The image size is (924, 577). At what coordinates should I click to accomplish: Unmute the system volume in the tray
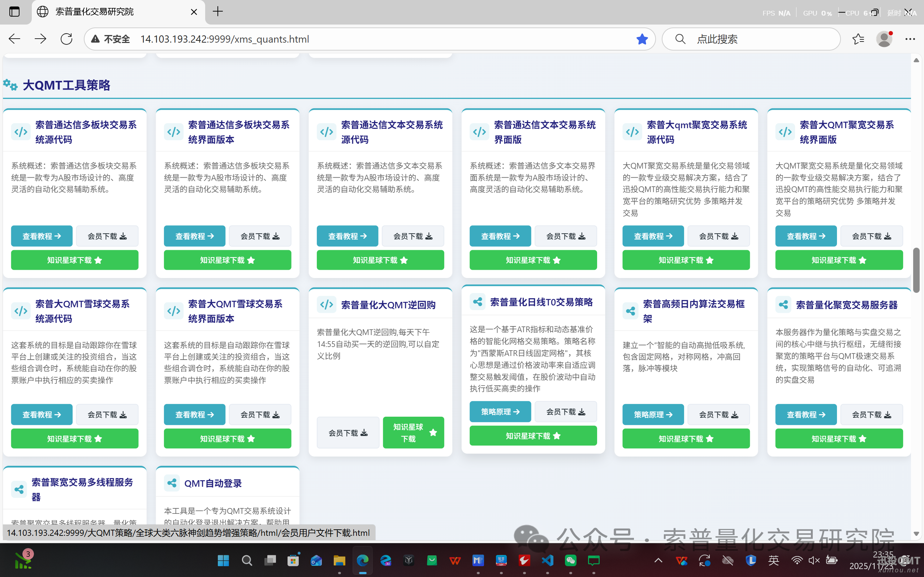[814, 561]
